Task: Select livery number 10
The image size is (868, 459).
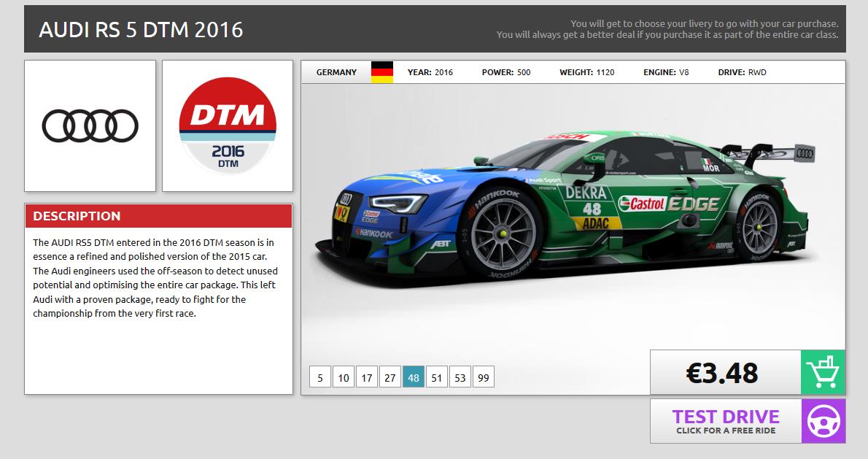Action: [344, 377]
